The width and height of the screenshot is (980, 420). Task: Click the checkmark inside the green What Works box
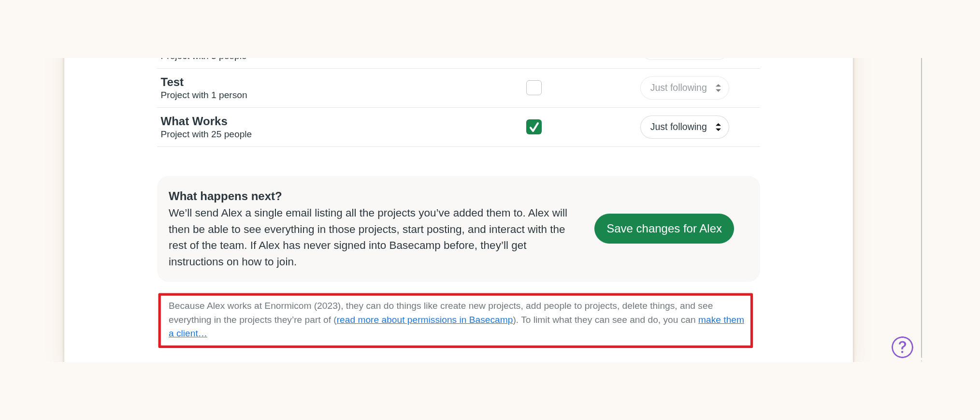533,127
